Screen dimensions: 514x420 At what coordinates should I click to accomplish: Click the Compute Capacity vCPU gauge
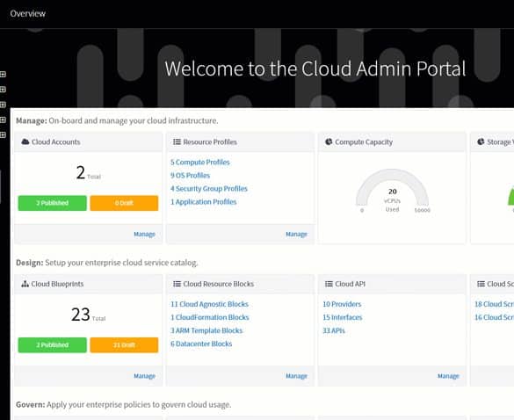(x=393, y=190)
